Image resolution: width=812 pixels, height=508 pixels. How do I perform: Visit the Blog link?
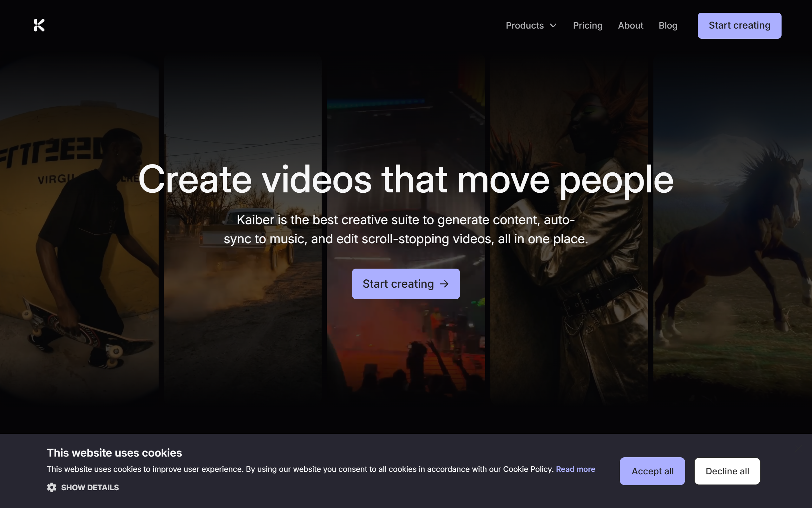[668, 25]
